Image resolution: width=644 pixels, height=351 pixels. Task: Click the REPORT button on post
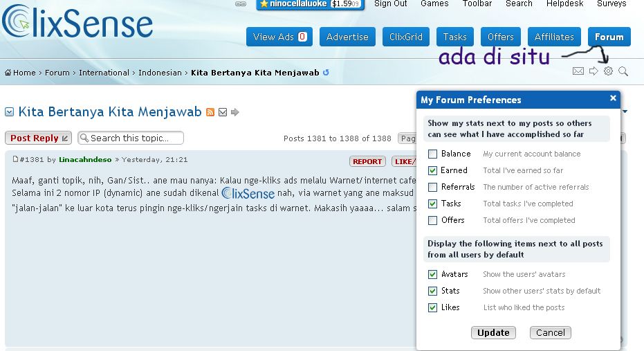click(367, 161)
